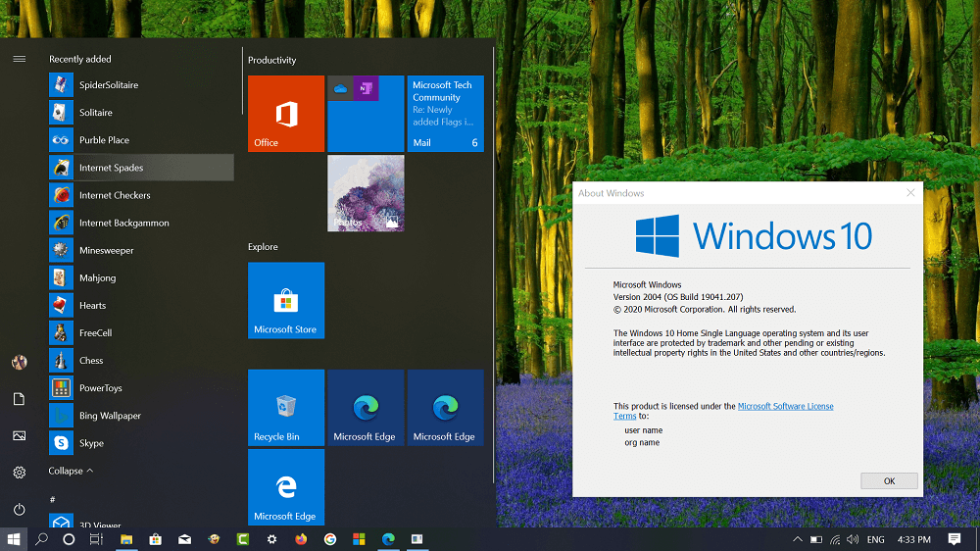Switch to Microsoft Edge on the taskbar
This screenshot has width=980, height=551.
pyautogui.click(x=388, y=538)
